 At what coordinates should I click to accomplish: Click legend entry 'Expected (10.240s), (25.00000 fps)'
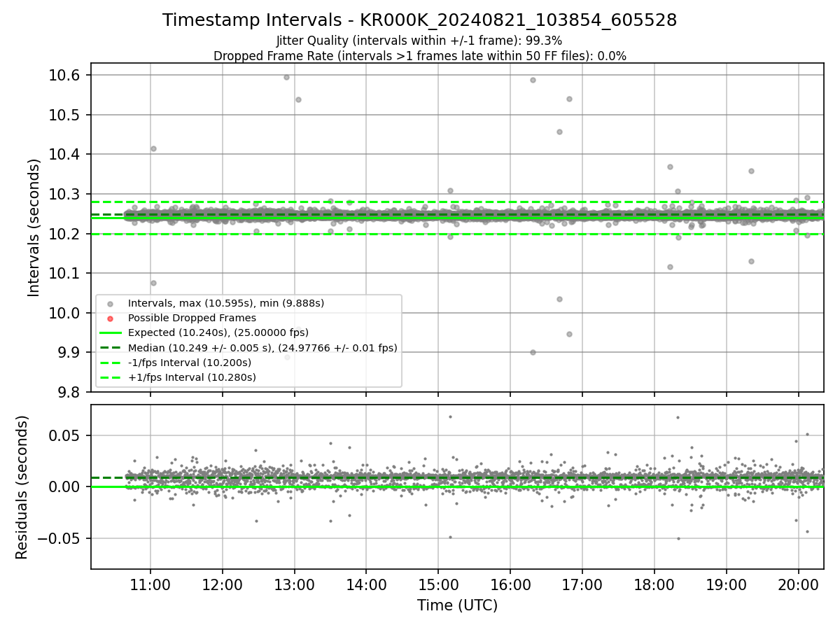pos(218,332)
